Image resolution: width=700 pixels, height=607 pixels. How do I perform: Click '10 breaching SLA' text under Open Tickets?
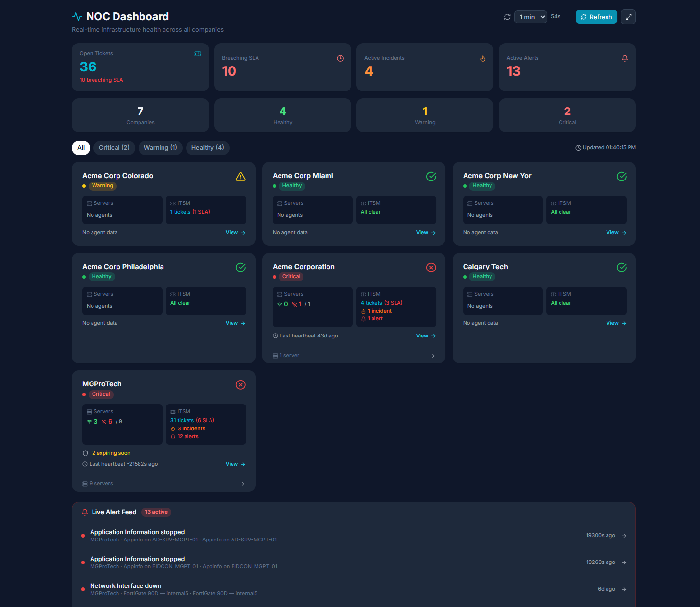coord(101,80)
